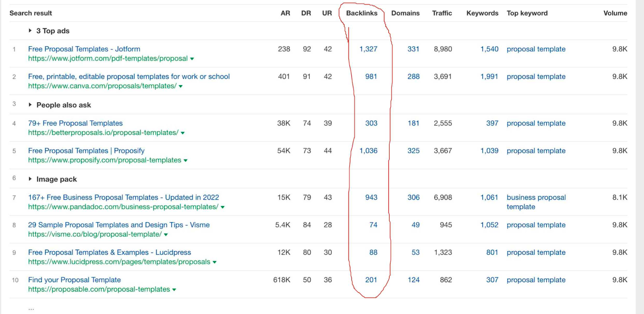Open dropdown caret beside the visme.co URL

(166, 234)
